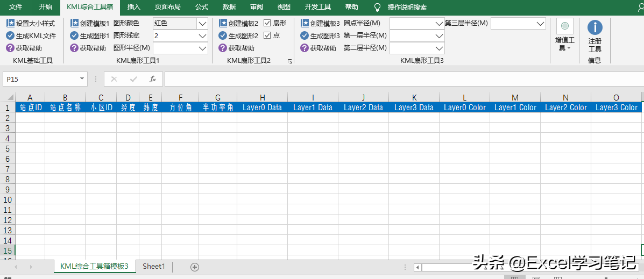Viewport: 644px width, 279px height.
Task: Click 生成KML文件 checkmark icon
Action: pos(10,35)
